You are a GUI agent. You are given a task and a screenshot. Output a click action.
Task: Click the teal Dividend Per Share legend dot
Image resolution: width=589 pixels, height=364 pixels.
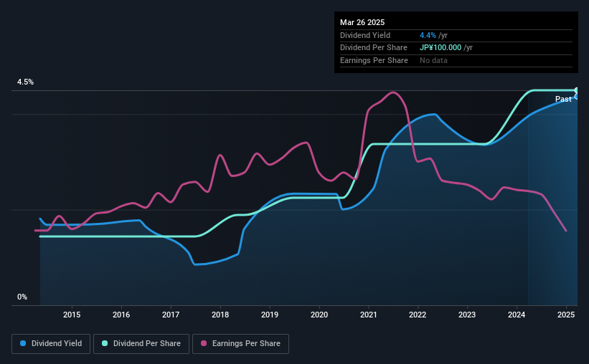(105, 343)
